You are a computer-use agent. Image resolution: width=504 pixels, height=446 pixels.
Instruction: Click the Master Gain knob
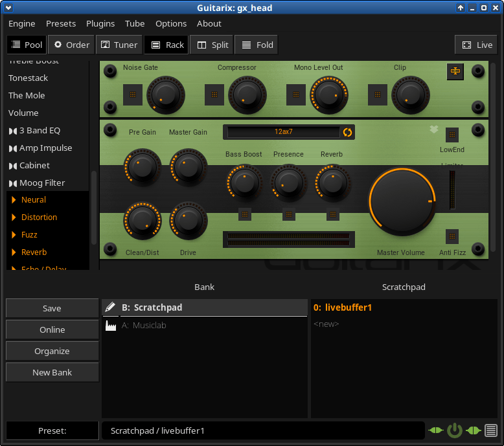pyautogui.click(x=189, y=167)
